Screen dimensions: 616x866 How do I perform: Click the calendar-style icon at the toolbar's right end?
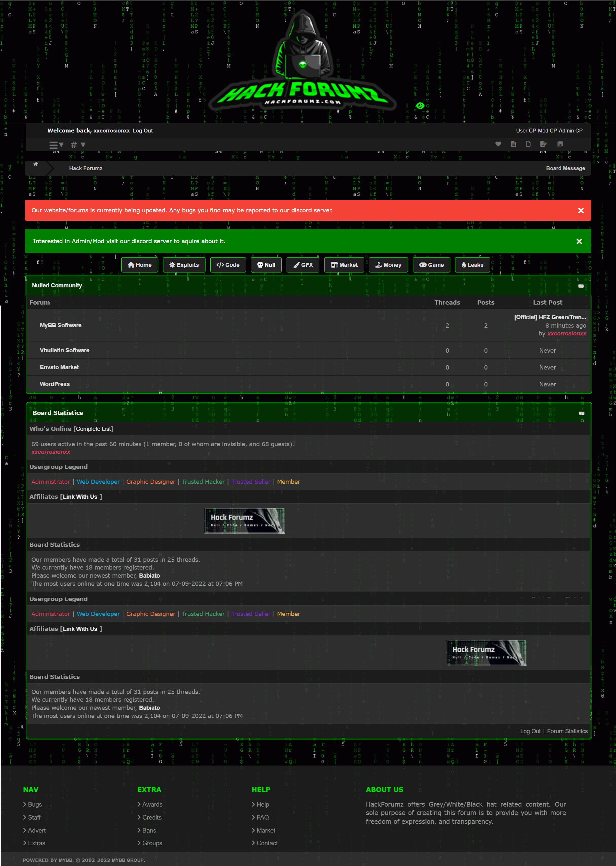[x=560, y=144]
